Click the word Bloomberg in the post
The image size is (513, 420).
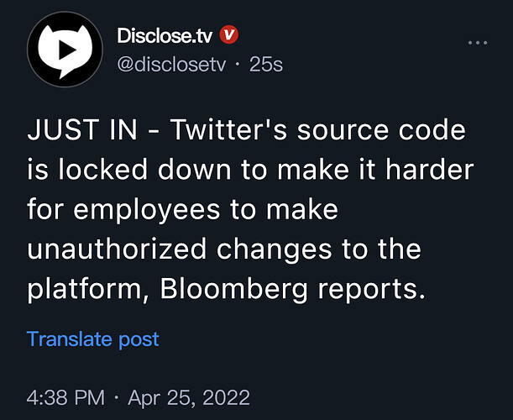(x=234, y=290)
